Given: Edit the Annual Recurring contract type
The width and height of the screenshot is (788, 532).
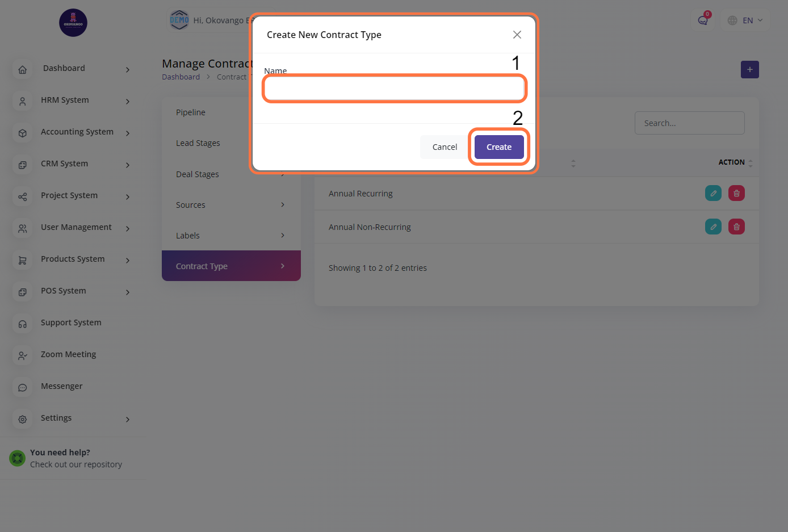Looking at the screenshot, I should (713, 193).
